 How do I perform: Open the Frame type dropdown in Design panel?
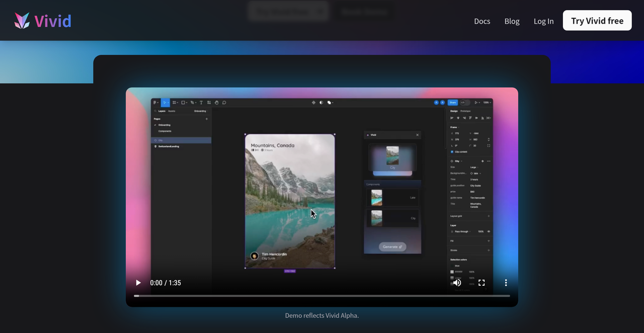454,127
